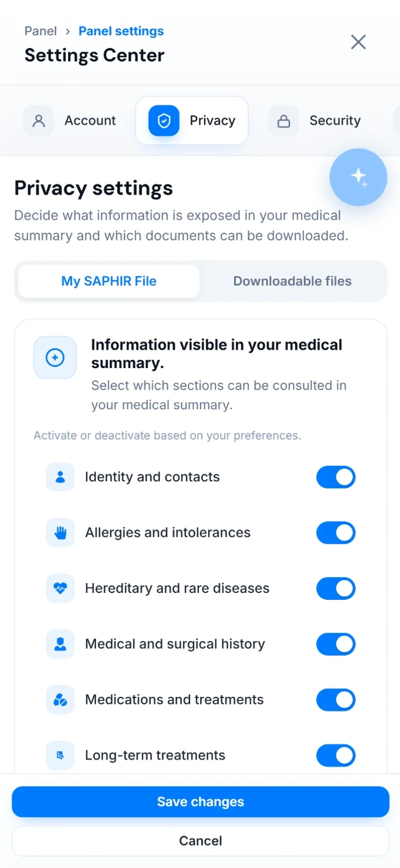
Task: Click the sparkle assistant floating button
Action: click(x=358, y=177)
